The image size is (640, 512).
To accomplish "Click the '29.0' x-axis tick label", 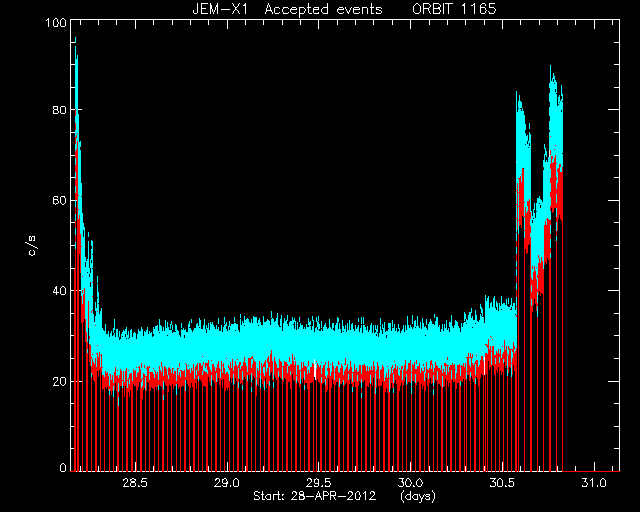I will (x=227, y=483).
